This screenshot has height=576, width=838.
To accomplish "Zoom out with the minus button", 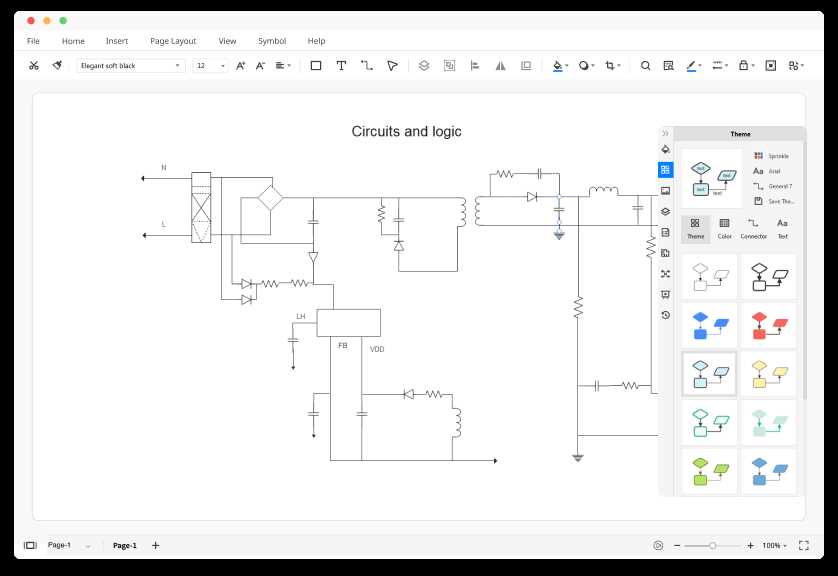I will click(677, 546).
